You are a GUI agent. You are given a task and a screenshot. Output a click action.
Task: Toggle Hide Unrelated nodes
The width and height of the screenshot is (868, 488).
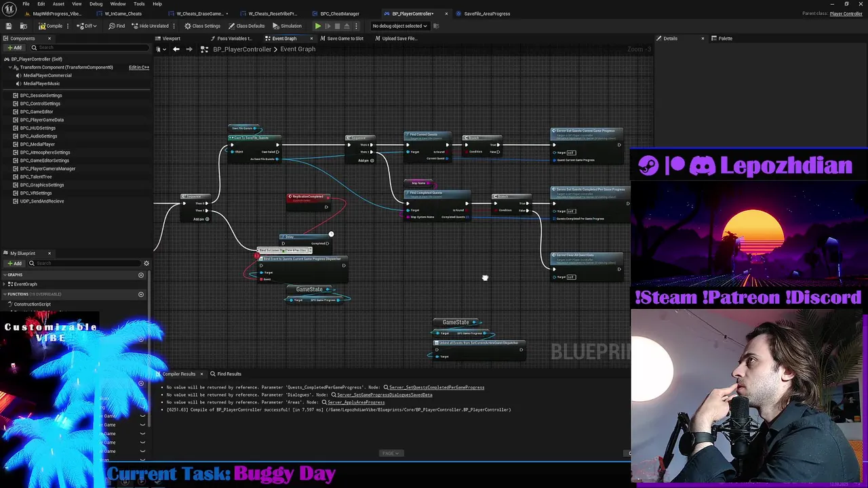click(149, 26)
